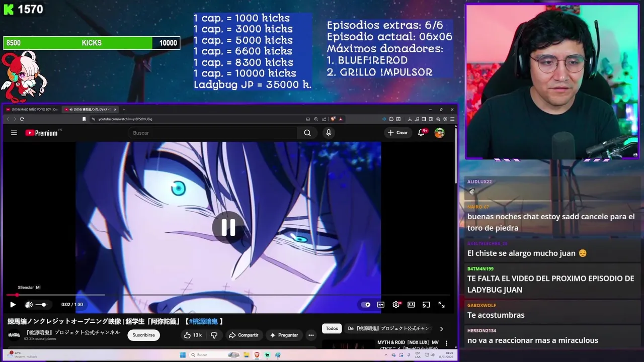
Task: Start voice search with microphone icon
Action: click(329, 133)
